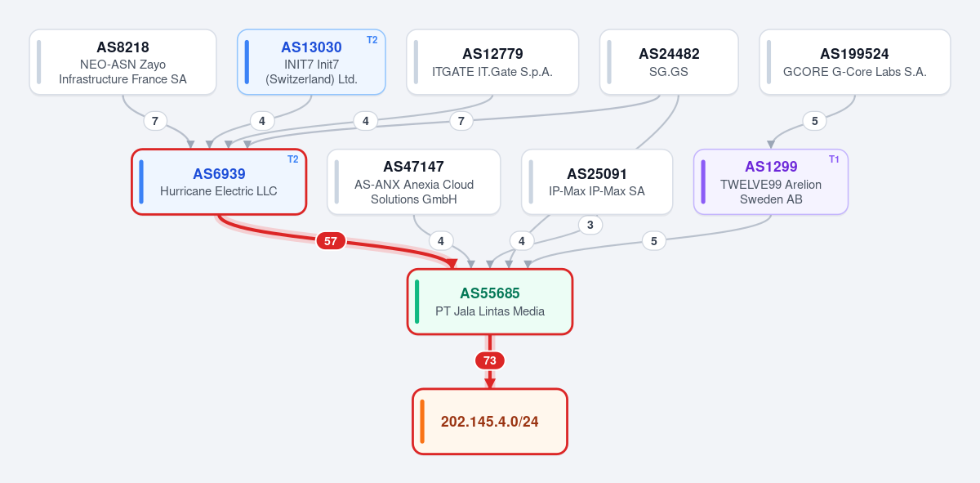This screenshot has width=980, height=483.
Task: Click the red 73 edge badge
Action: [x=490, y=360]
